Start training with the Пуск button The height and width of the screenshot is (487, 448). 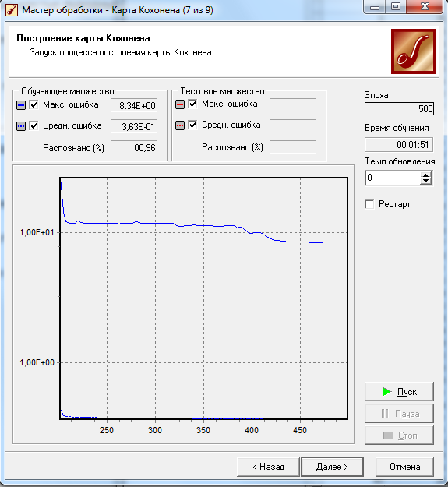pos(399,392)
